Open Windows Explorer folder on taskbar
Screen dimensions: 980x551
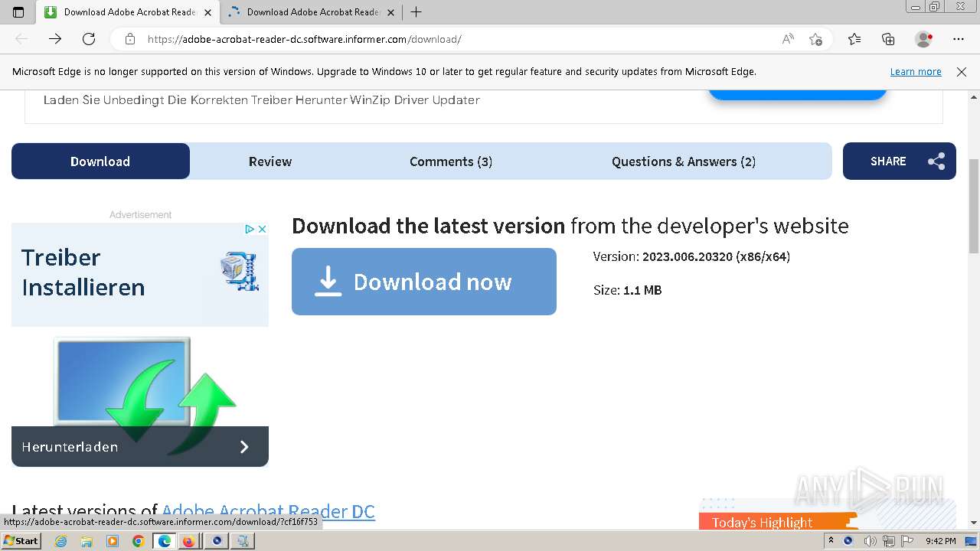click(x=87, y=541)
